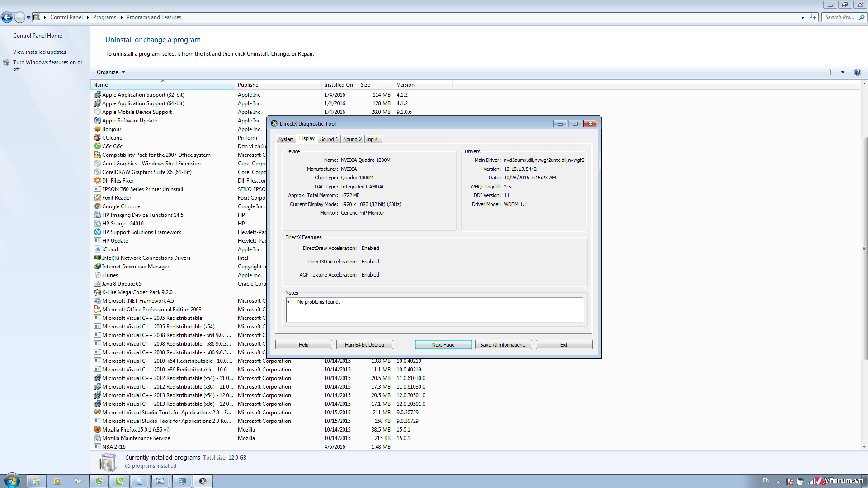Sort by Size column header
Viewport: 868px width, 488px height.
pyautogui.click(x=376, y=85)
